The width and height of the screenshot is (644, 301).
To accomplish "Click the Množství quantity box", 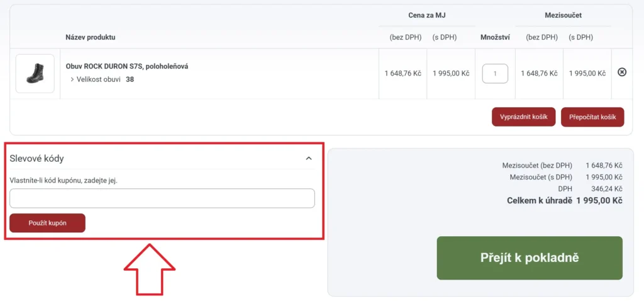I will click(x=495, y=74).
